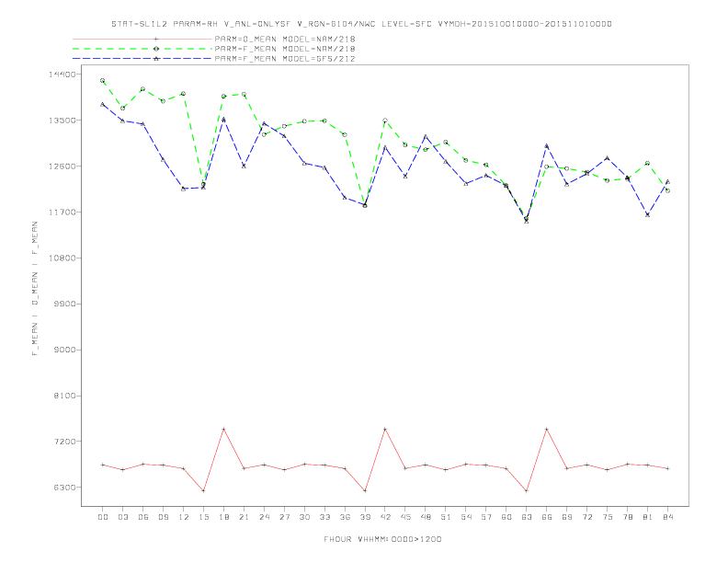Viewport: 728px width, 563px height.
Task: Click red O_MEAN peak at hour 42
Action: pos(385,429)
